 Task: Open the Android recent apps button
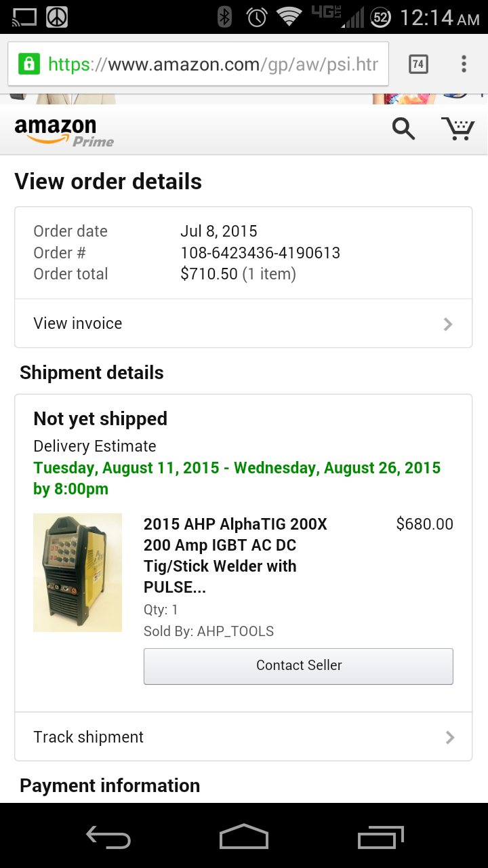(380, 838)
